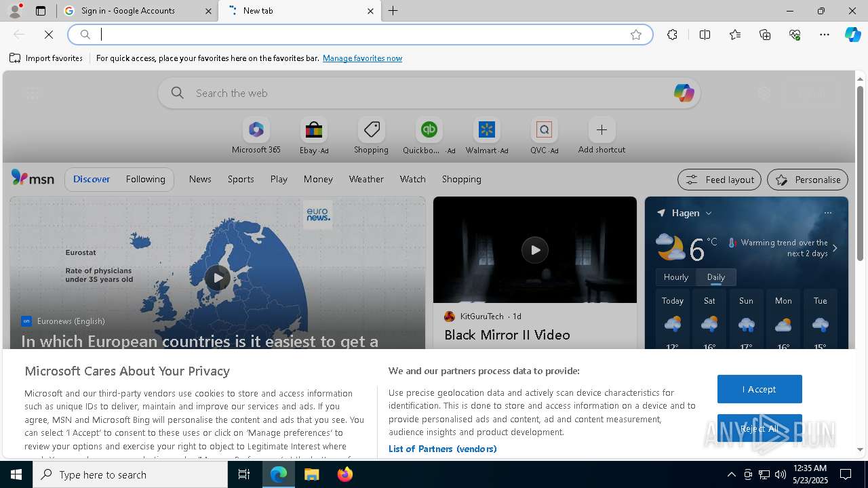Add a new shortcut tile
This screenshot has width=868, height=488.
[601, 136]
